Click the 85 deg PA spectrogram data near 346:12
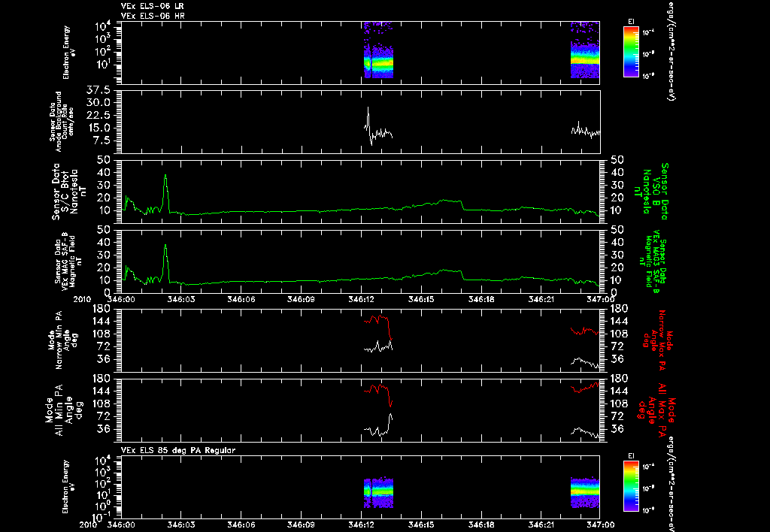Screen dimensions: 770x532 (378, 491)
